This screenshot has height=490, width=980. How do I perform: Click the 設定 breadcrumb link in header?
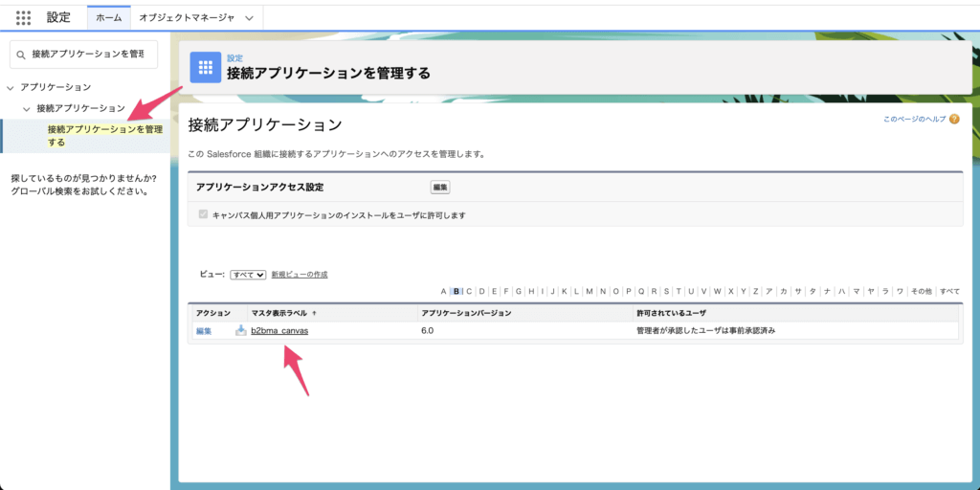tap(235, 58)
